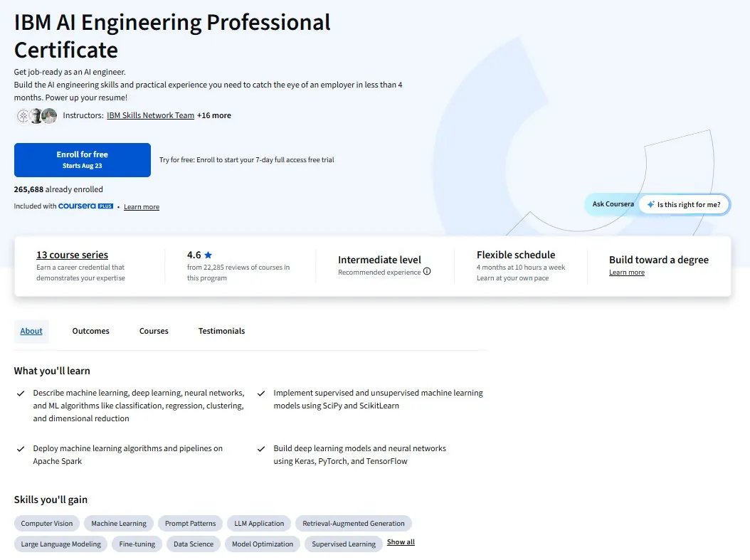Open the Testimonials tab

tap(221, 331)
